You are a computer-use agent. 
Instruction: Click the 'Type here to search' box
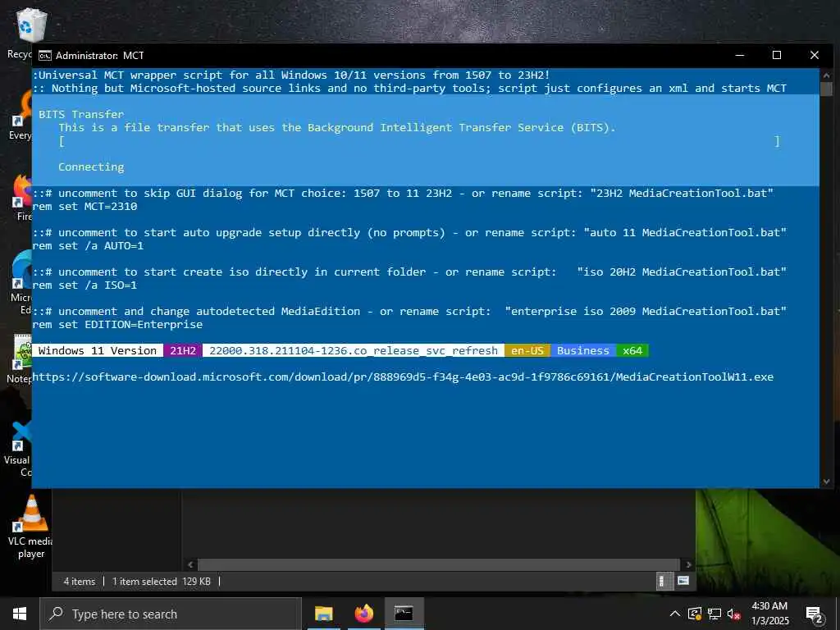tap(171, 614)
